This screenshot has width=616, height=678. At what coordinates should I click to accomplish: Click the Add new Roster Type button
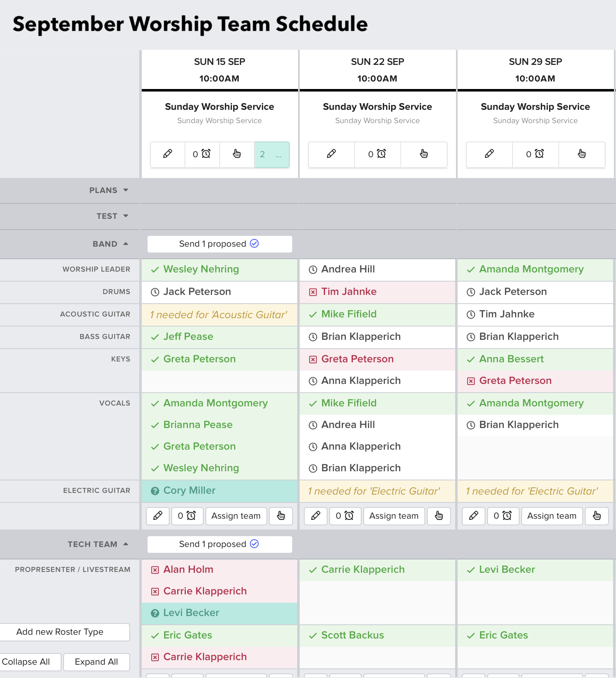coord(60,632)
